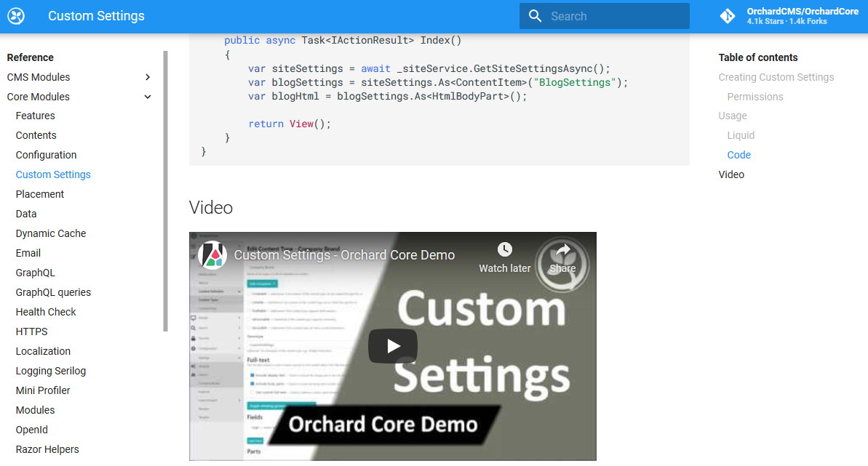Jump to Permissions section
Image resolution: width=868 pixels, height=466 pixels.
click(755, 97)
